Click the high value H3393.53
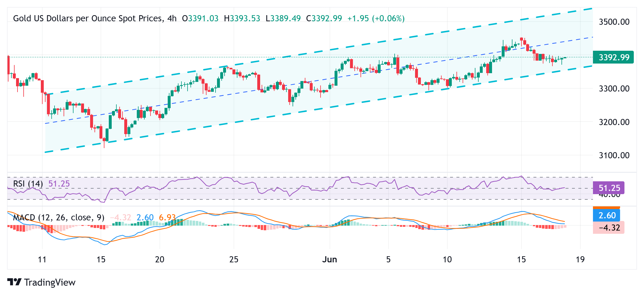Screen dimensions: 644x295 242,18
